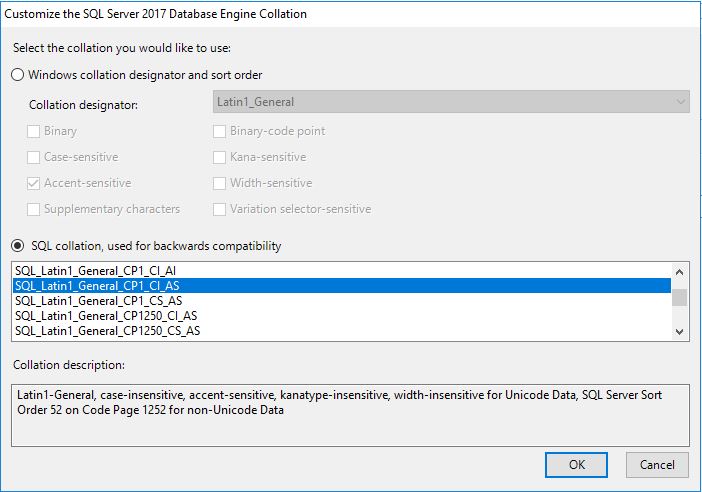Open the Collation designator Latin1_General dropdown
This screenshot has height=492, width=702.
[451, 102]
